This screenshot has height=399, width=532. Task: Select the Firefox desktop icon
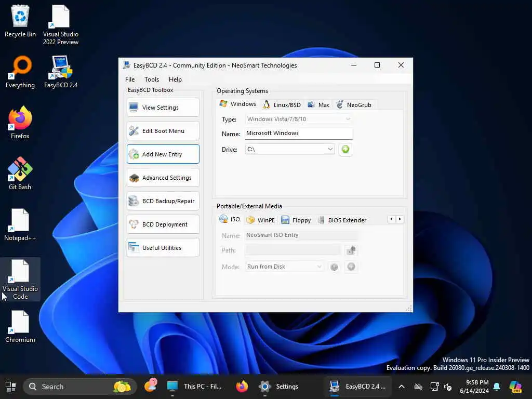[x=20, y=123]
